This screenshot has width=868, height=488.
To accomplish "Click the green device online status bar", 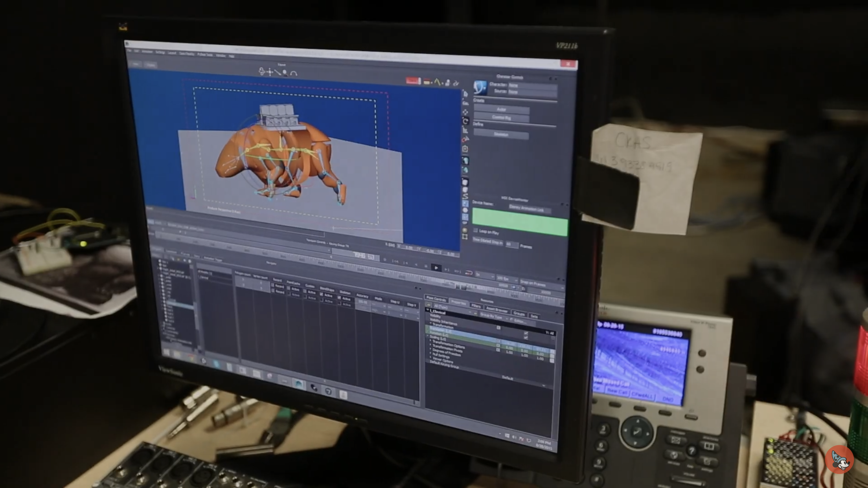I will 520,222.
